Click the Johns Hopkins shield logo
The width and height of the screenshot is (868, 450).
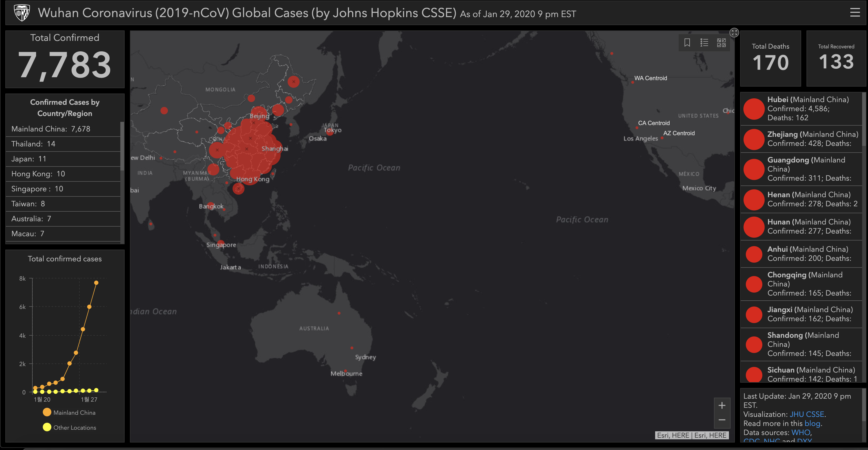(x=22, y=13)
